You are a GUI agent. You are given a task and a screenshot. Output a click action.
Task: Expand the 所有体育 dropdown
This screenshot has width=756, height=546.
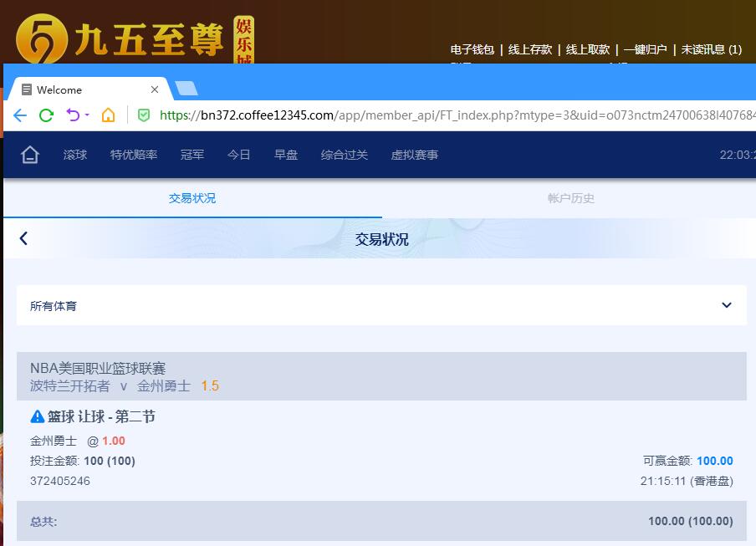click(x=381, y=305)
